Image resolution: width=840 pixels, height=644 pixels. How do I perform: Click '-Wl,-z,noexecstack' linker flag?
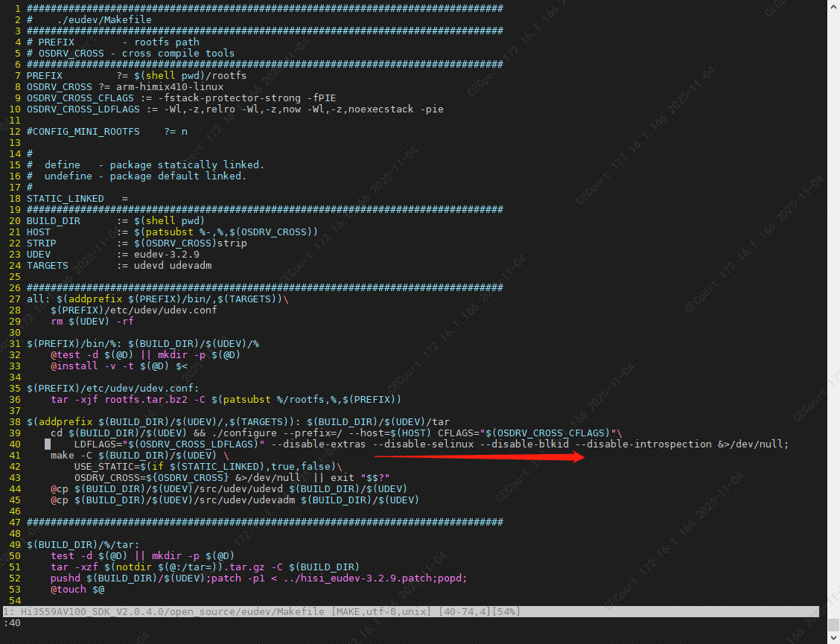pyautogui.click(x=360, y=109)
